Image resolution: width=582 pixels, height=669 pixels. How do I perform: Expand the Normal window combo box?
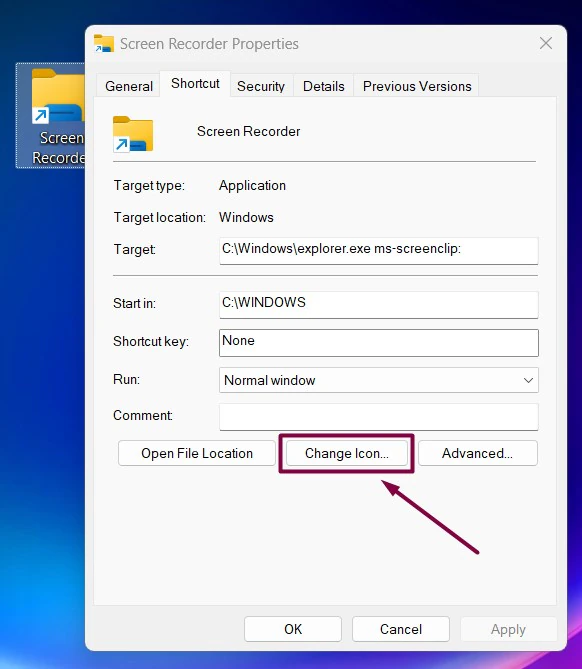(x=378, y=380)
